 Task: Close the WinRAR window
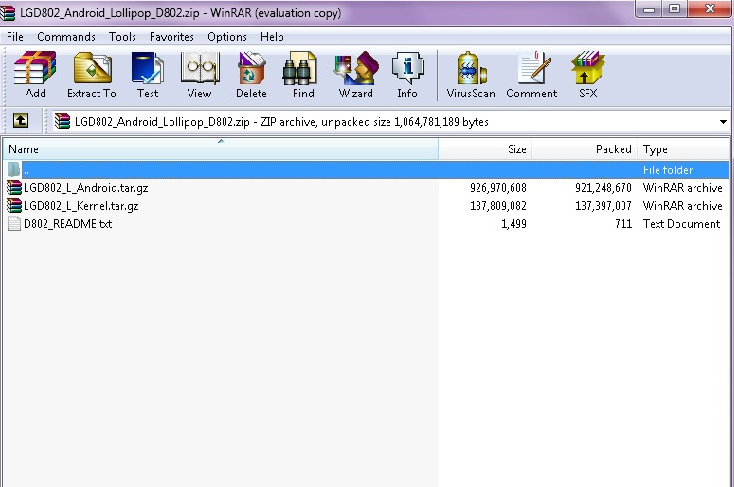(x=710, y=9)
